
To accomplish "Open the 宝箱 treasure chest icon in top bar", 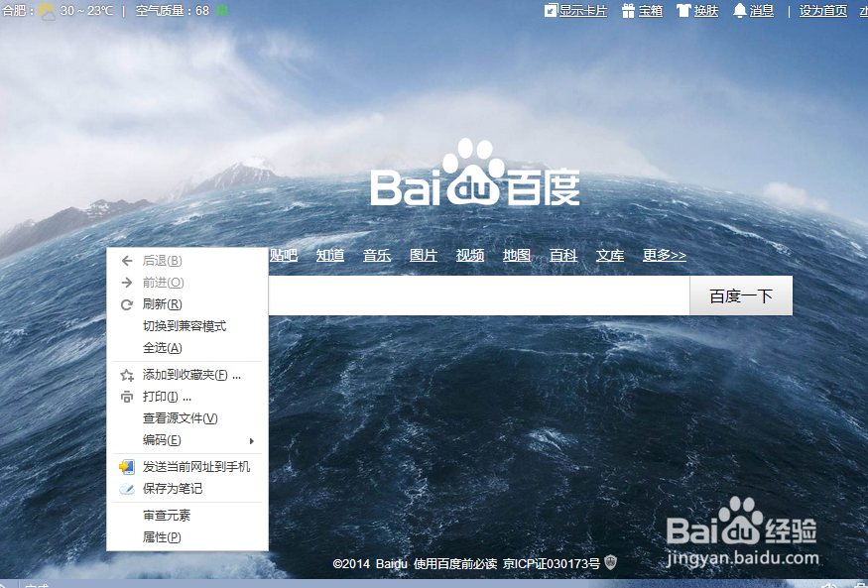I will (626, 11).
